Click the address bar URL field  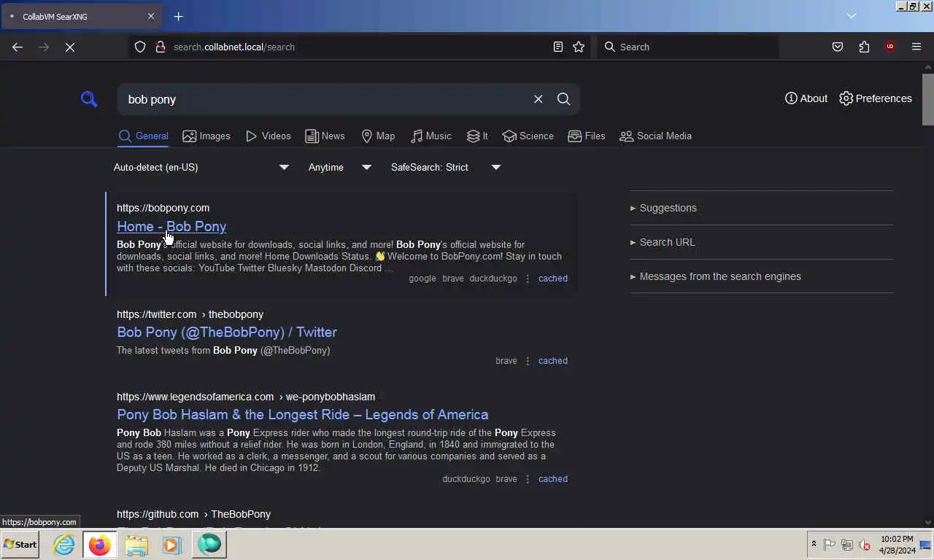coord(358,47)
